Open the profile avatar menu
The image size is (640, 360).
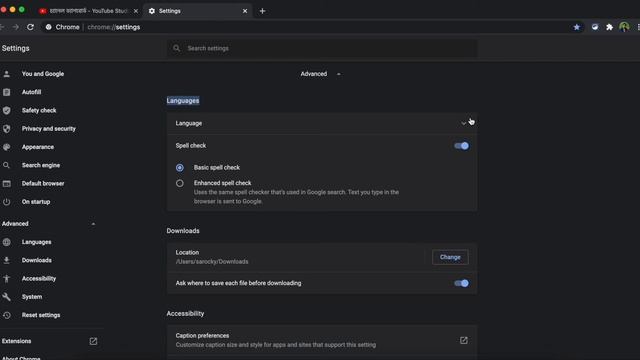624,27
